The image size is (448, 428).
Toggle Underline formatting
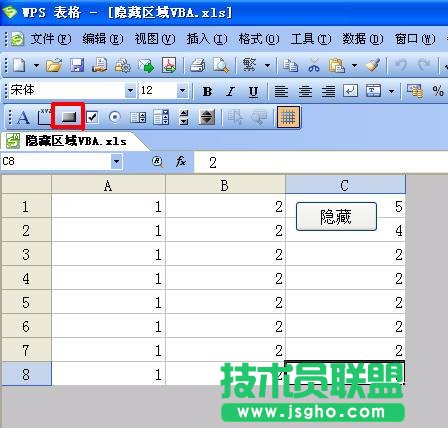[253, 91]
